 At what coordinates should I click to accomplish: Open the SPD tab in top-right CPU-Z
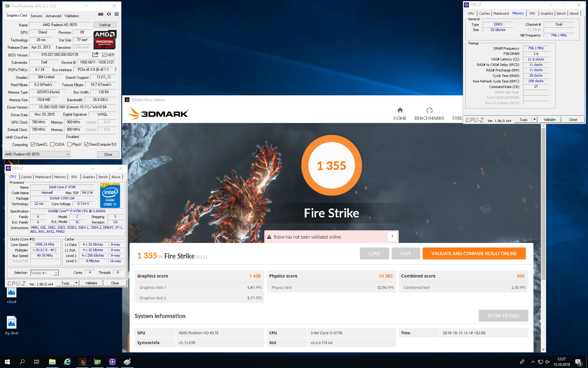tap(532, 13)
